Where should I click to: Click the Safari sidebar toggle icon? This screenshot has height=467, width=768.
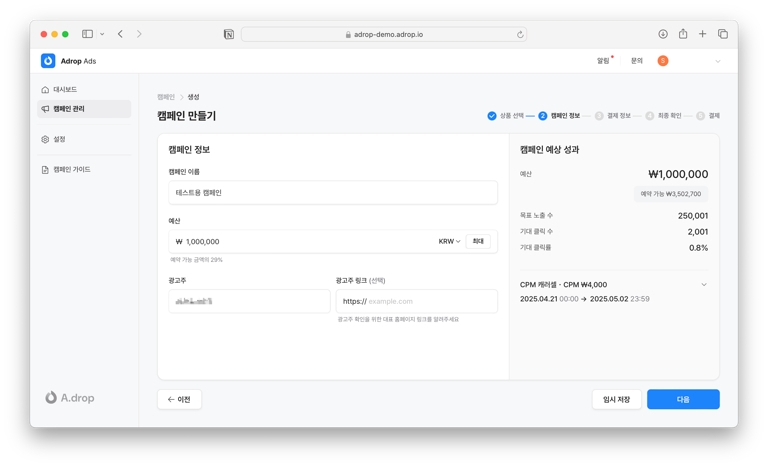point(87,34)
